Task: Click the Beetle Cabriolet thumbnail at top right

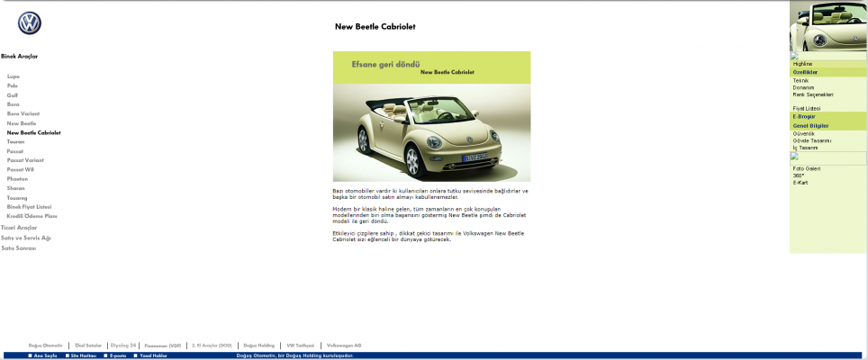Action: click(828, 26)
